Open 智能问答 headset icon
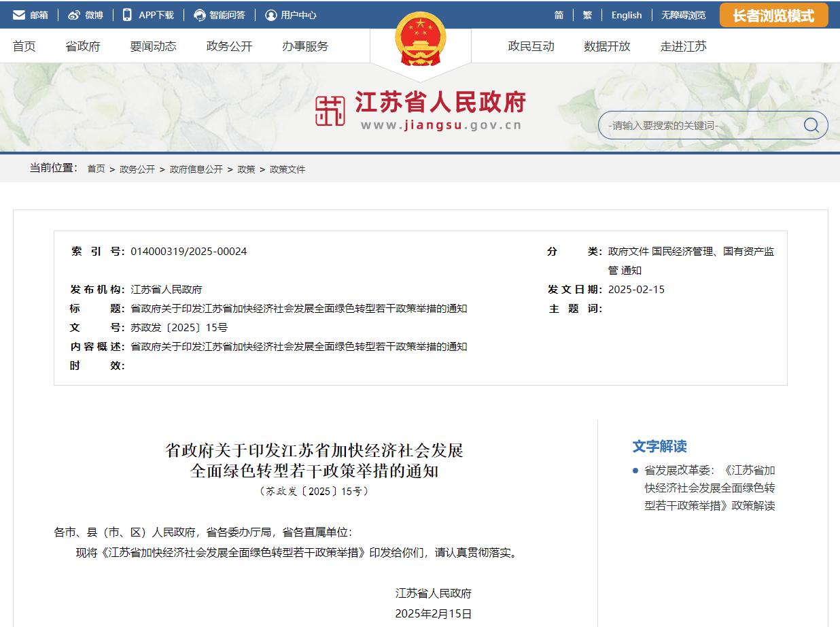840x627 pixels. 200,15
